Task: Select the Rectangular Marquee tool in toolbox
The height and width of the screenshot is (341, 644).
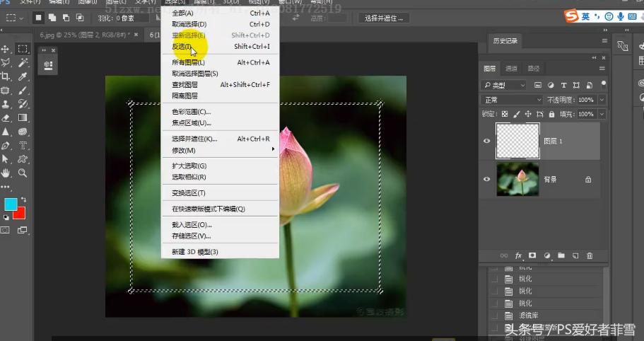Action: [23, 49]
